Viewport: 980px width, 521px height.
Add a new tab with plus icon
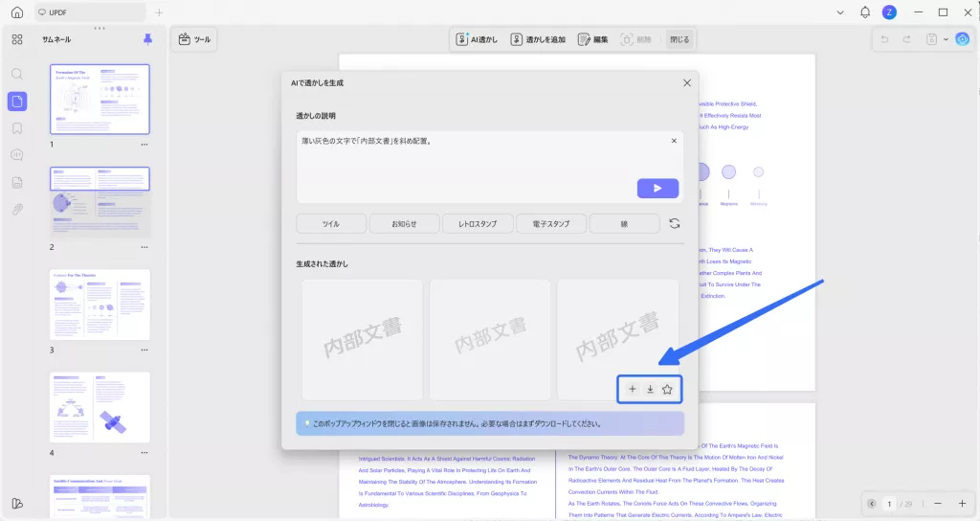coord(159,12)
